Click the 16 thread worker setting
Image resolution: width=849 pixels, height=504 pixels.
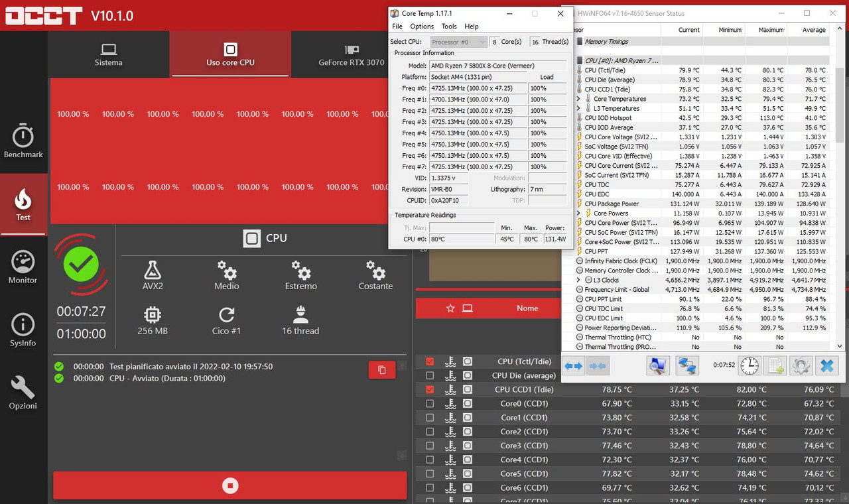[301, 320]
